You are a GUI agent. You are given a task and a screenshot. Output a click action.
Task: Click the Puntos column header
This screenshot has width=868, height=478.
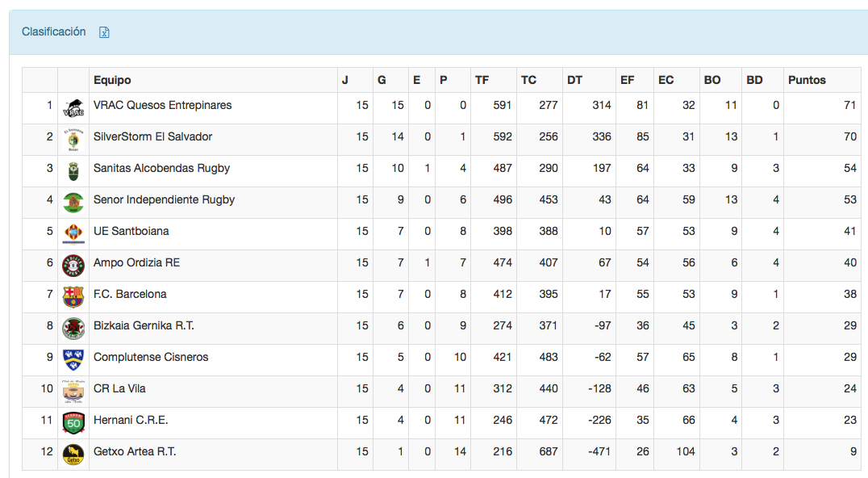click(807, 80)
